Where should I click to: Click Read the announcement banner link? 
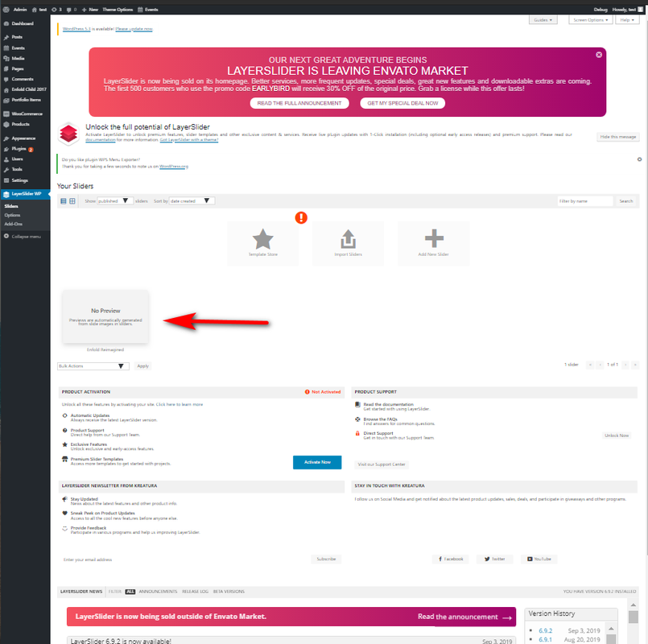coord(464,617)
